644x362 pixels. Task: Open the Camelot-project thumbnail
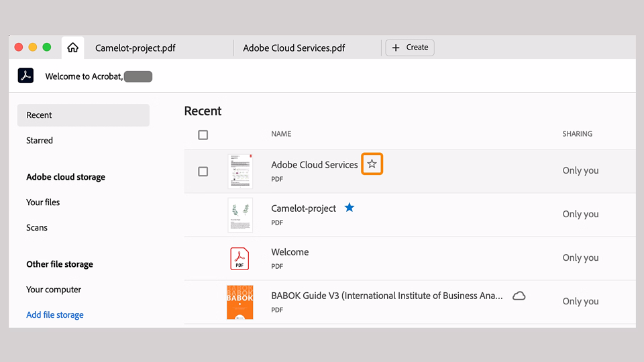[240, 215]
